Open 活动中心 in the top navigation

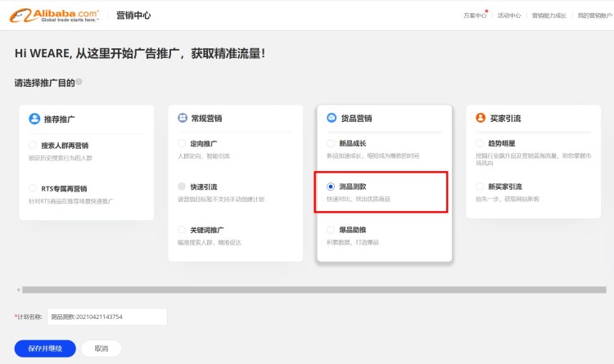508,16
